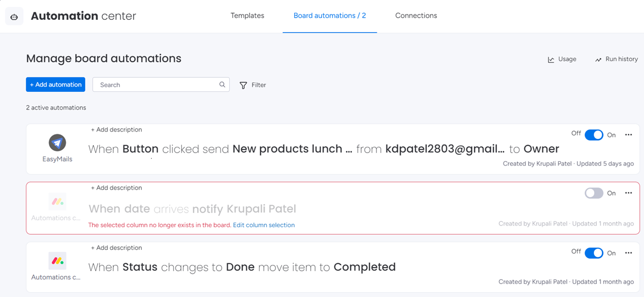Open three-dot menu for EasyMails automation

[x=628, y=135]
